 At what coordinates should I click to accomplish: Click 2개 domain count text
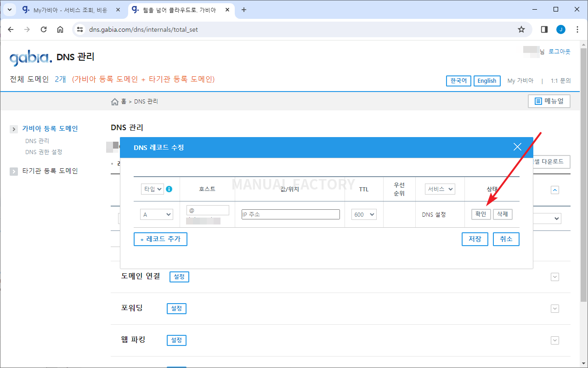click(x=60, y=79)
